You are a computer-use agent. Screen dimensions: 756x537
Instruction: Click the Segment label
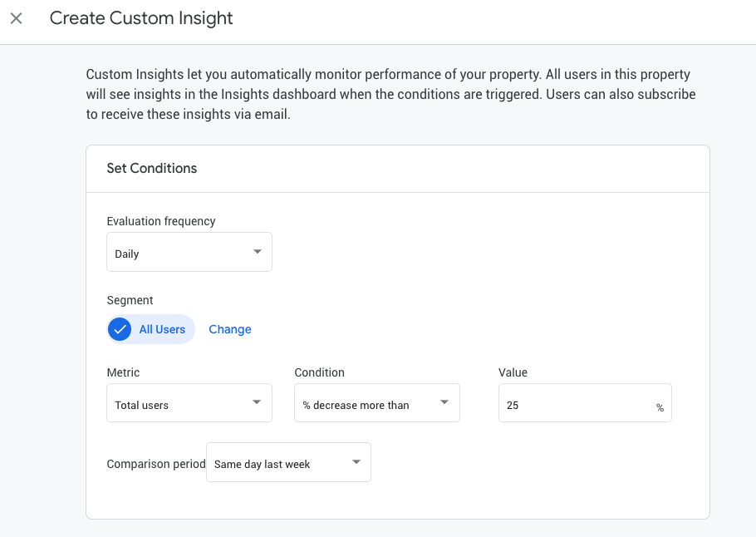(x=130, y=300)
